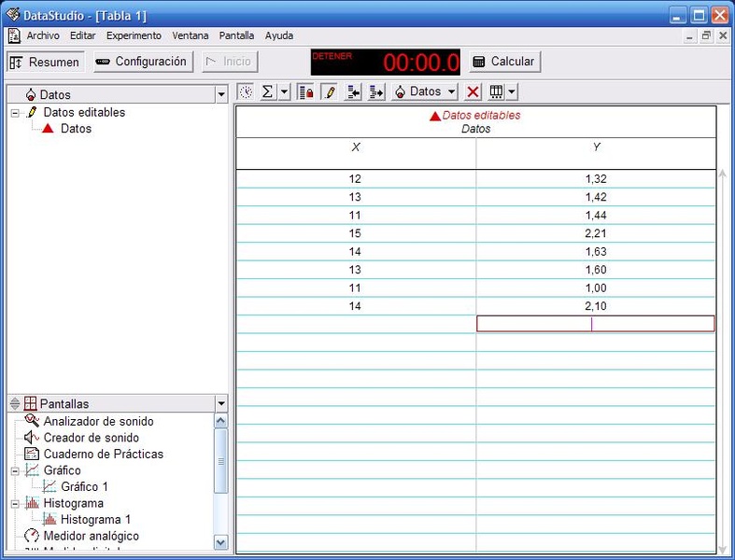Screen dimensions: 735x560
Task: Toggle the Resumen panel button
Action: 45,62
